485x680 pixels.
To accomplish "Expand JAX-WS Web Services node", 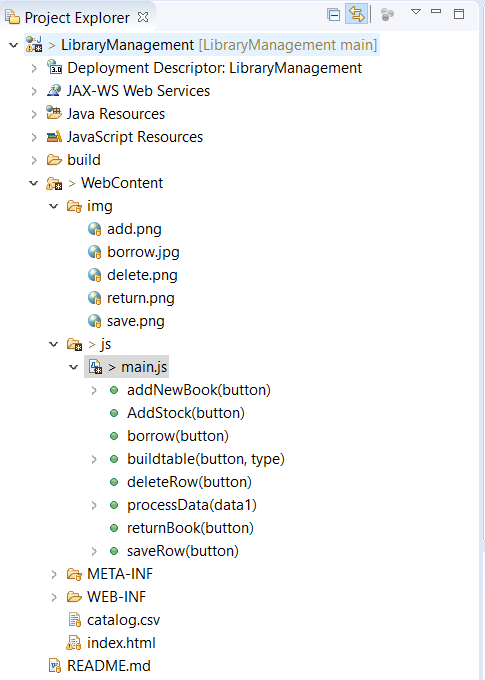I will pos(34,91).
